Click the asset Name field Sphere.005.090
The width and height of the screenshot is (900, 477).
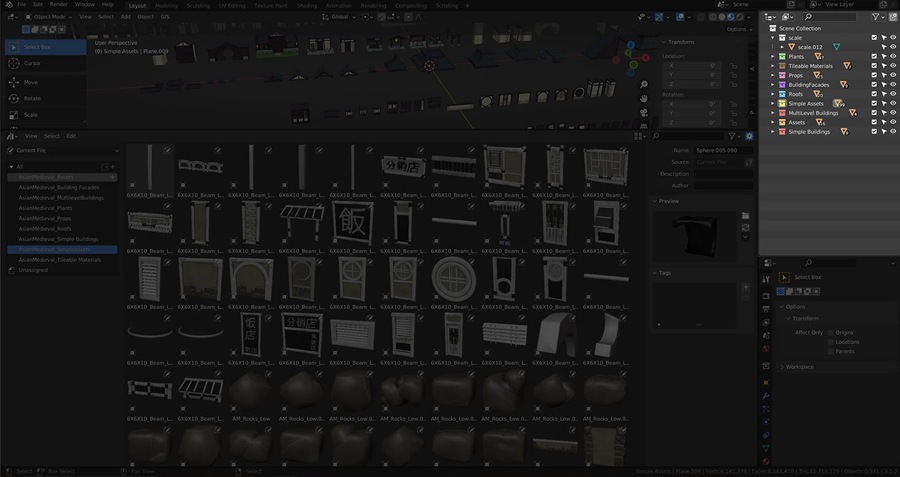(x=723, y=150)
